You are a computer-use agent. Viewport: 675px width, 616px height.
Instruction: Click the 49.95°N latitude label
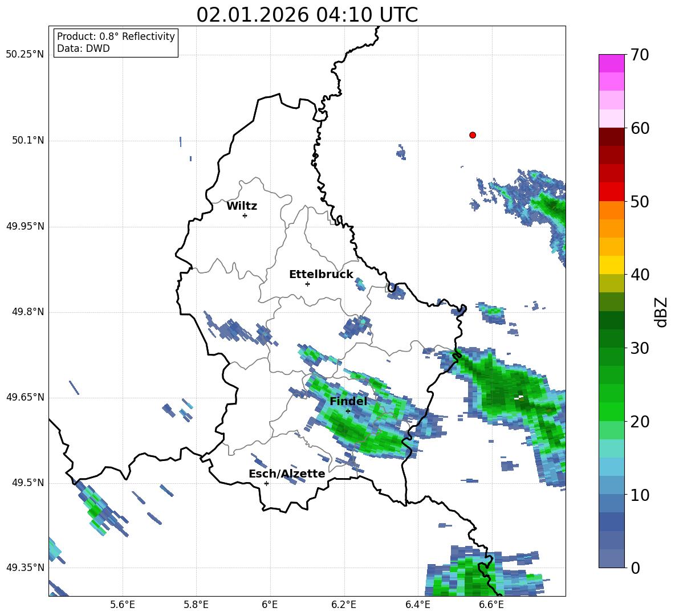coord(25,226)
